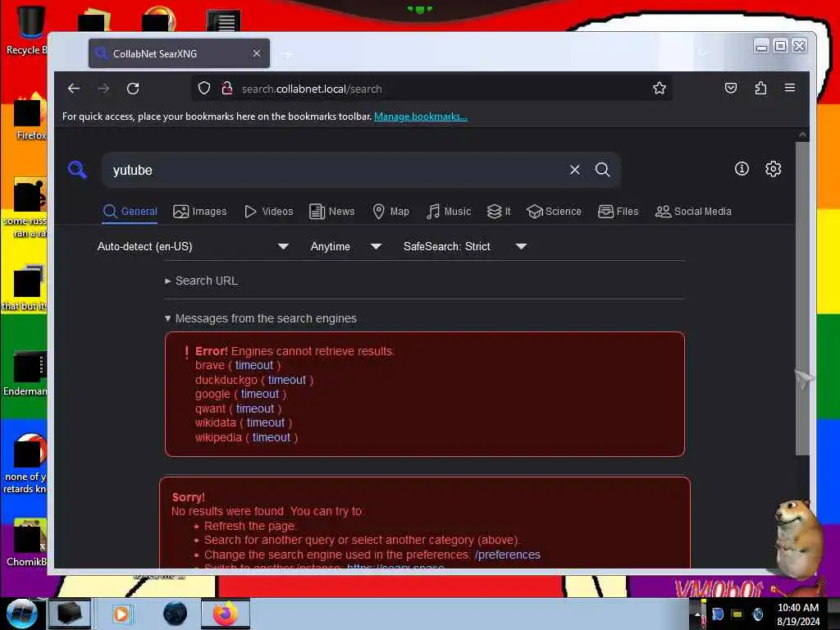Click the address bar URL

pos(312,89)
